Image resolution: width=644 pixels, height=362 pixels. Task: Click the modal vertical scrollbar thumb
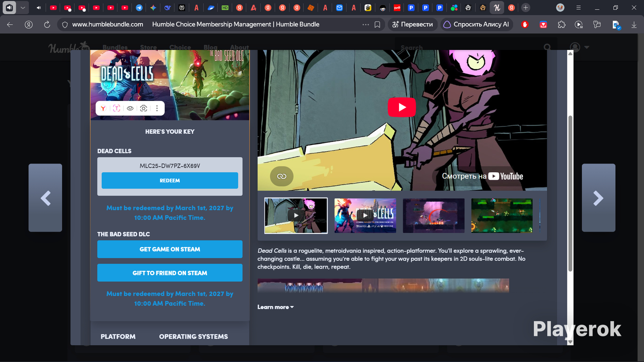point(570,193)
